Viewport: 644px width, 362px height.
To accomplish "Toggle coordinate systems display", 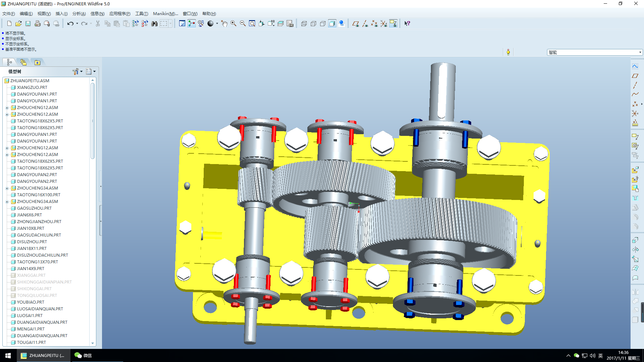I will pyautogui.click(x=384, y=23).
